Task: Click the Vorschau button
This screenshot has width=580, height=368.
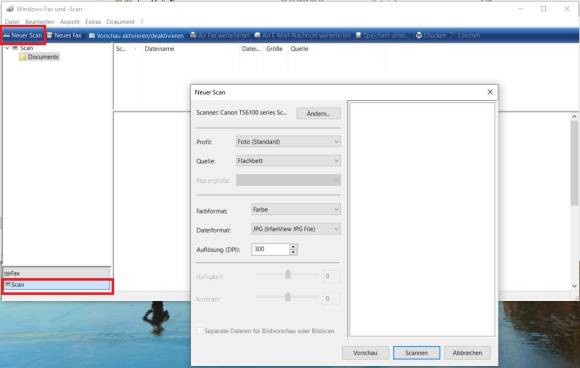Action: [365, 353]
